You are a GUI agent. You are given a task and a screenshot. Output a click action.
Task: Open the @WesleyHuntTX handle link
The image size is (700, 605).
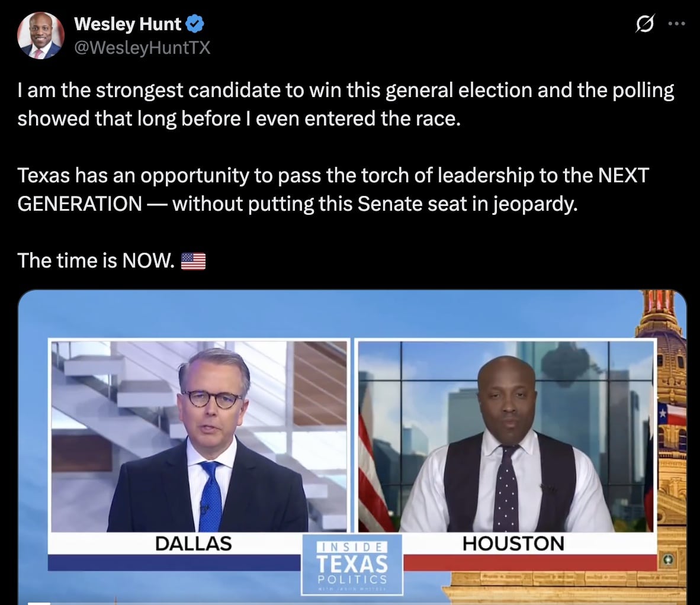(x=142, y=47)
